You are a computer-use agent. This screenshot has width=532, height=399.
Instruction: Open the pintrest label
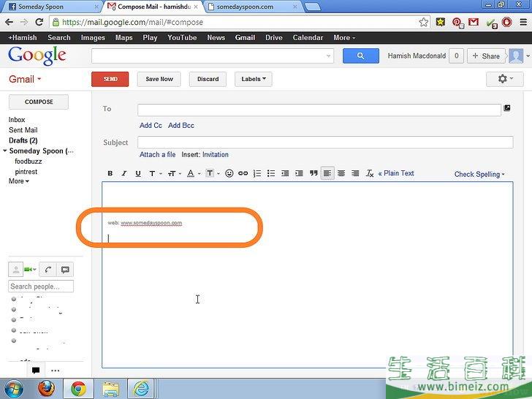(x=26, y=172)
